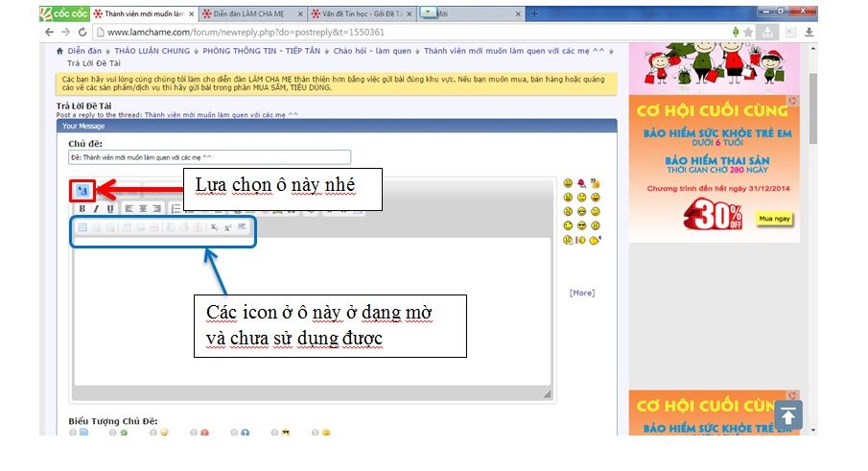The width and height of the screenshot is (868, 471).
Task: Toggle bold text formatting
Action: click(x=82, y=208)
